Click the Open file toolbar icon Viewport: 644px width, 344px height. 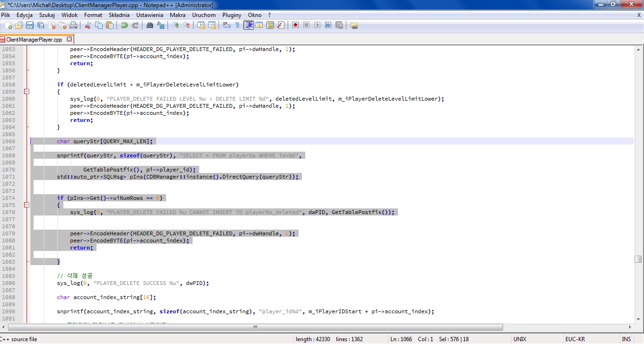pyautogui.click(x=19, y=25)
